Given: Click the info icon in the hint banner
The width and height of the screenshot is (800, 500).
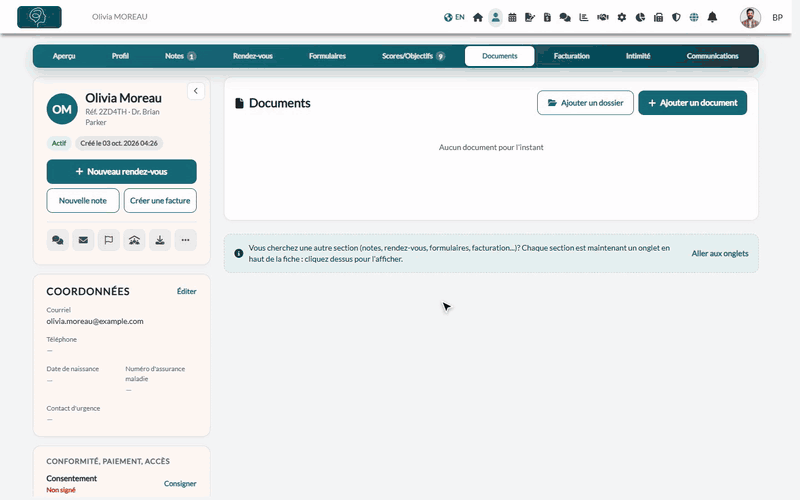Looking at the screenshot, I should click(x=238, y=253).
